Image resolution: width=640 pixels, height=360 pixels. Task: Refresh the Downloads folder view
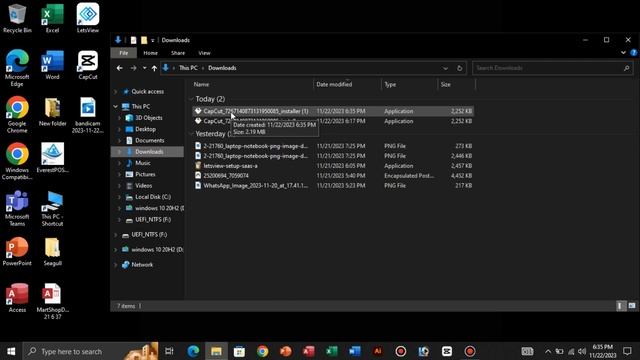pos(459,68)
